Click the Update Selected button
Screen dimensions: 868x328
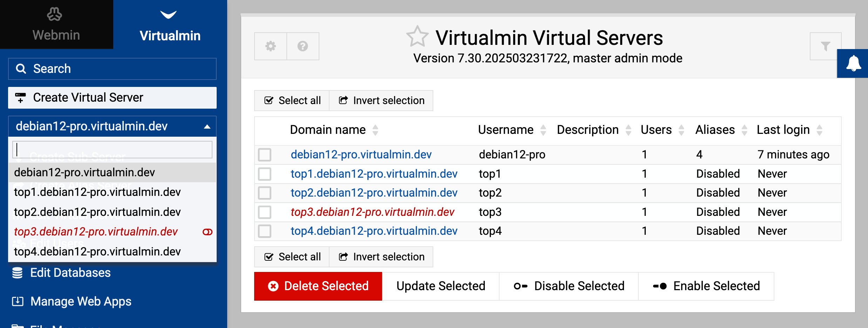pyautogui.click(x=441, y=286)
